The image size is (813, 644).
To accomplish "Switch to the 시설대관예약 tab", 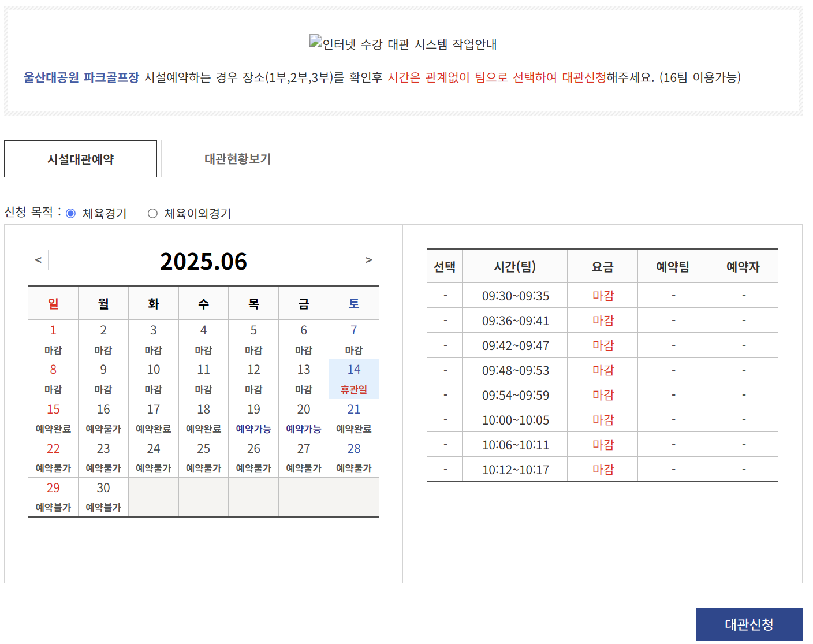I will tap(80, 158).
